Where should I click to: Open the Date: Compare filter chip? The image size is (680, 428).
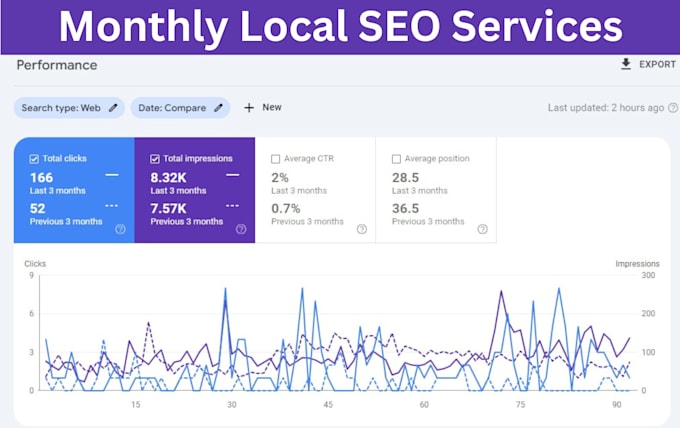[180, 108]
